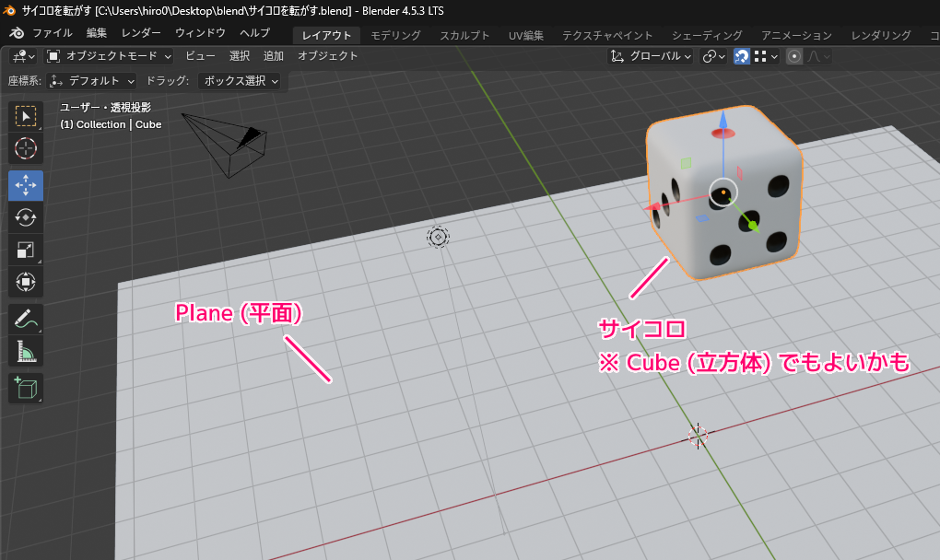The height and width of the screenshot is (560, 940).
Task: Toggle snapping with the magnet icon
Action: [741, 56]
